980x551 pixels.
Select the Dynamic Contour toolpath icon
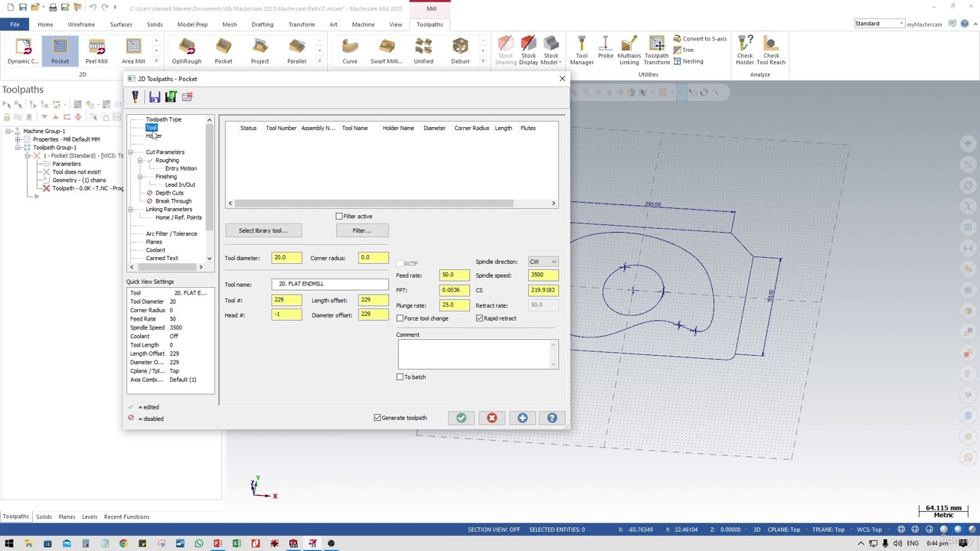[x=23, y=51]
